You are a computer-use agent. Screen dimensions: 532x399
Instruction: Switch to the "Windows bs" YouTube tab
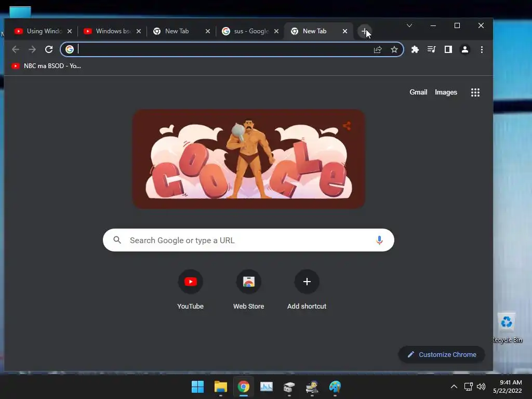click(x=113, y=31)
